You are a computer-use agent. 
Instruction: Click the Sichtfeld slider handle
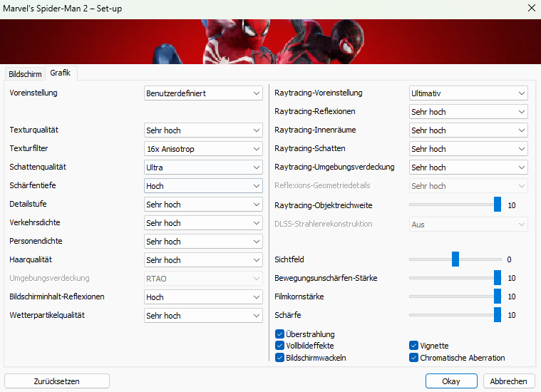455,259
